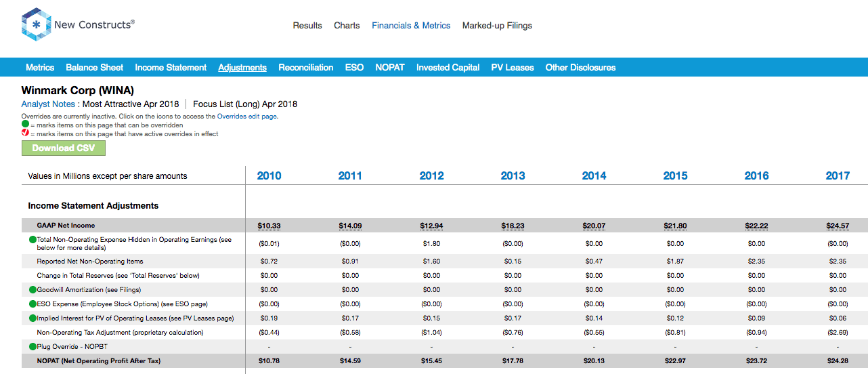Click the Winmark Corp (WINA) heading

tap(77, 90)
